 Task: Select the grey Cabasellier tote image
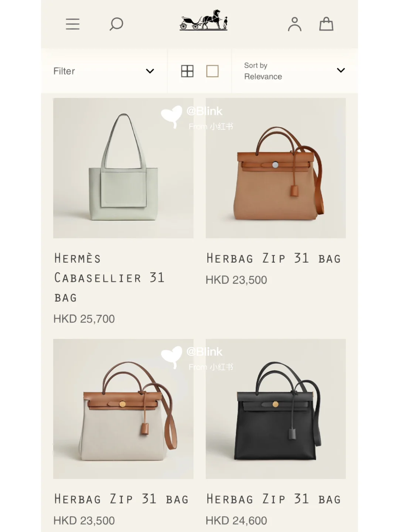pos(123,168)
